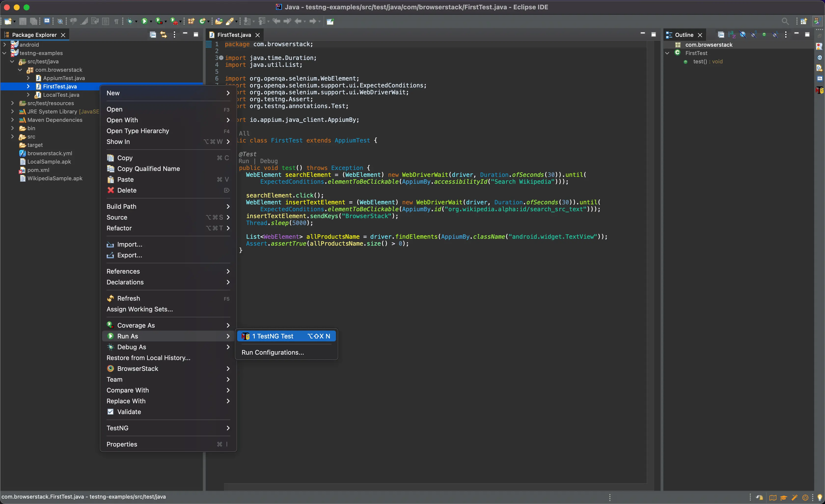This screenshot has height=504, width=825.
Task: Expand the Maven Dependencies node
Action: [12, 120]
